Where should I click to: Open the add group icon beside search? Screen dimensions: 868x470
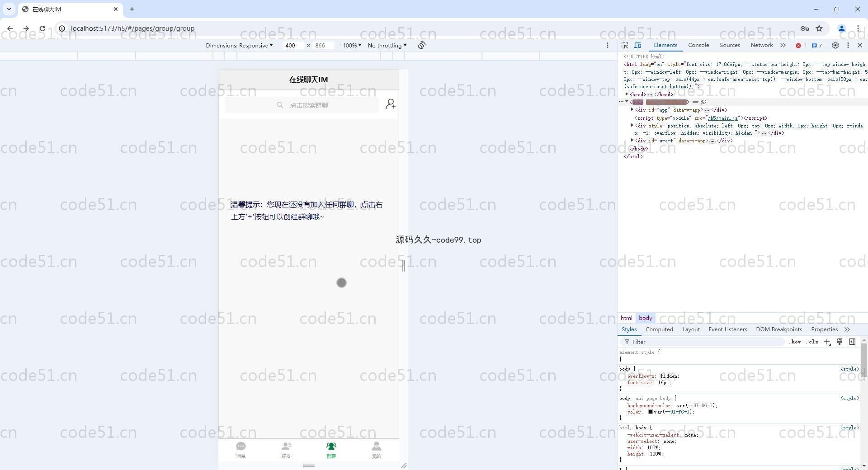click(391, 104)
